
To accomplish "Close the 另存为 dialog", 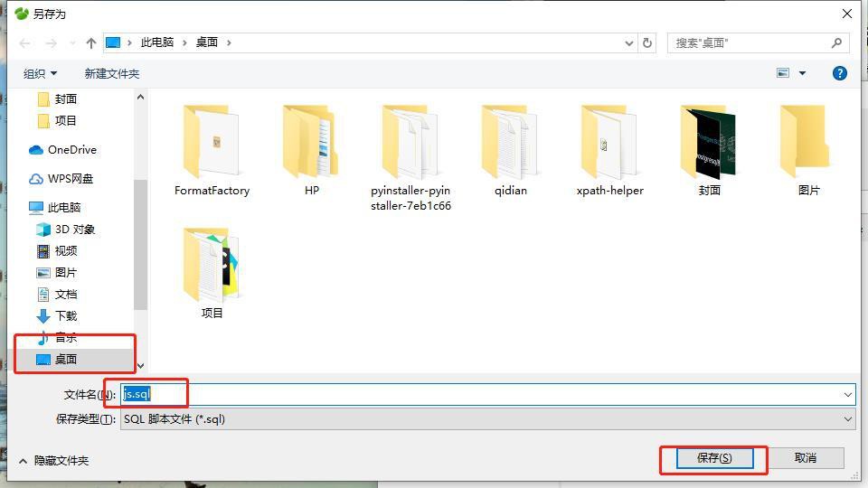I will coord(847,14).
